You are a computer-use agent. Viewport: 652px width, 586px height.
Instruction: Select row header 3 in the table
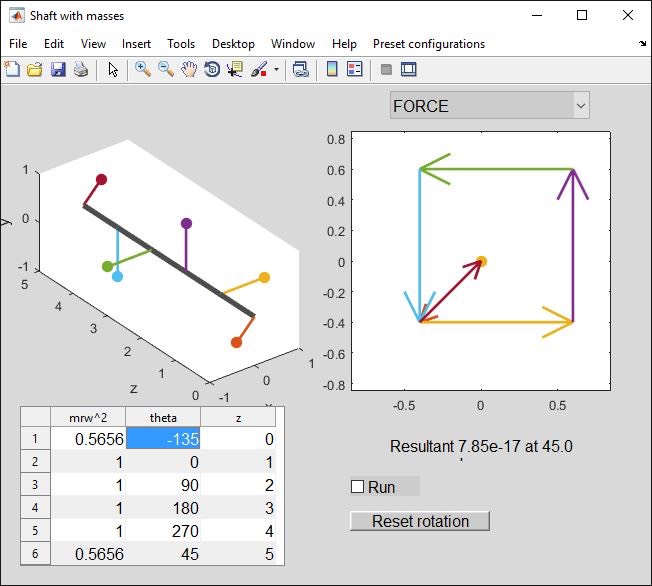tap(35, 484)
